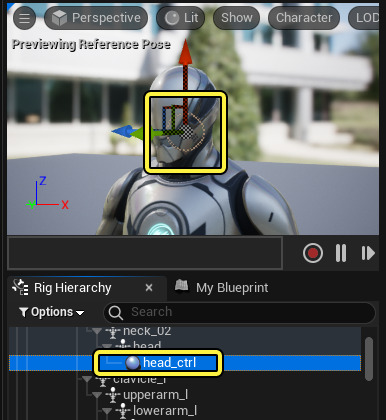This screenshot has width=386, height=420.
Task: Click the record animation button
Action: tap(313, 253)
